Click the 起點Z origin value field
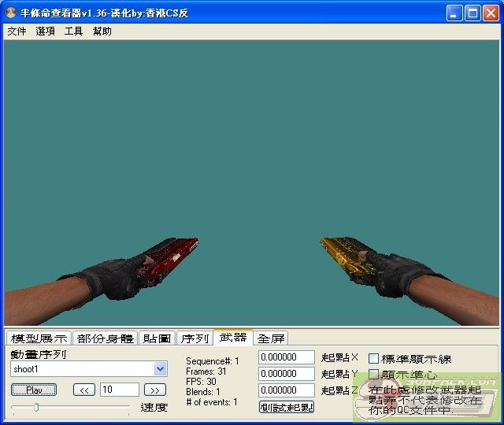The height and width of the screenshot is (425, 504). pos(287,390)
